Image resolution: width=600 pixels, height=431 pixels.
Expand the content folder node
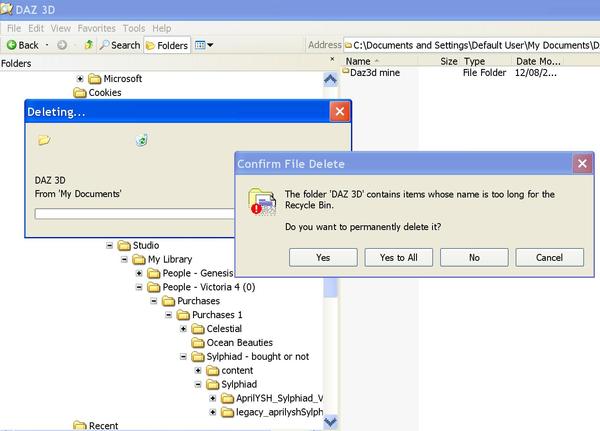198,371
